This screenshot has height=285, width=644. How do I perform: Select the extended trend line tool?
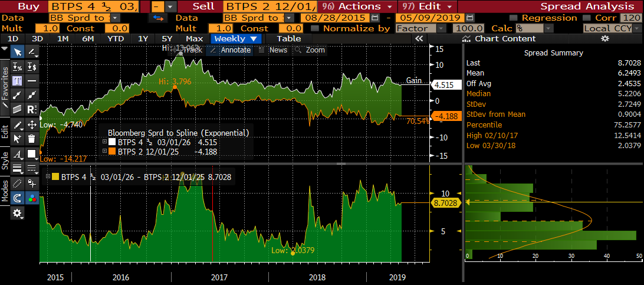[x=32, y=95]
